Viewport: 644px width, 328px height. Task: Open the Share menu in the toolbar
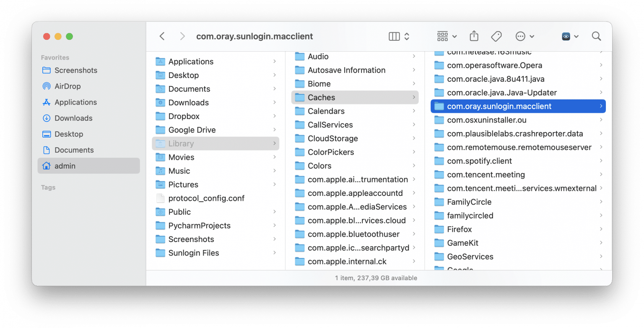tap(474, 36)
